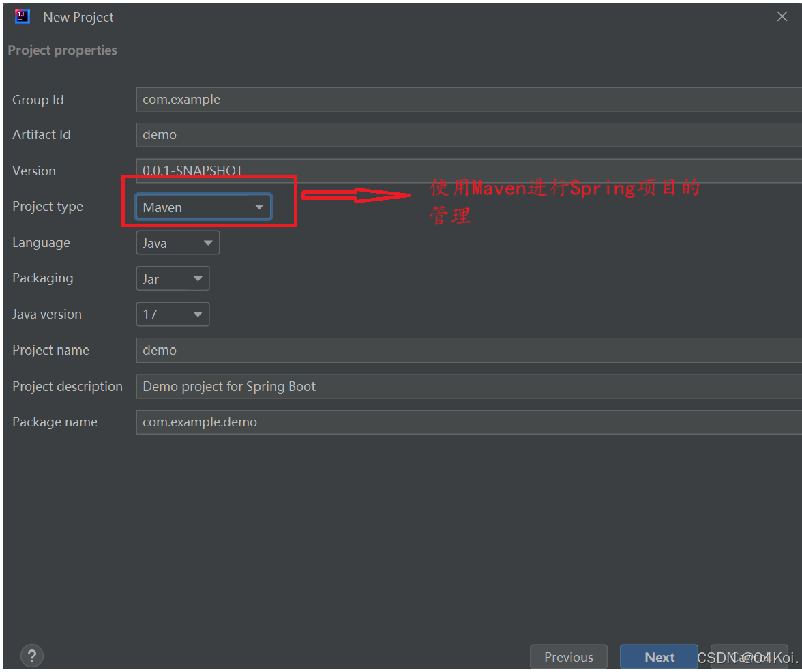The image size is (802, 672).
Task: Open the help question mark icon
Action: coord(31,655)
